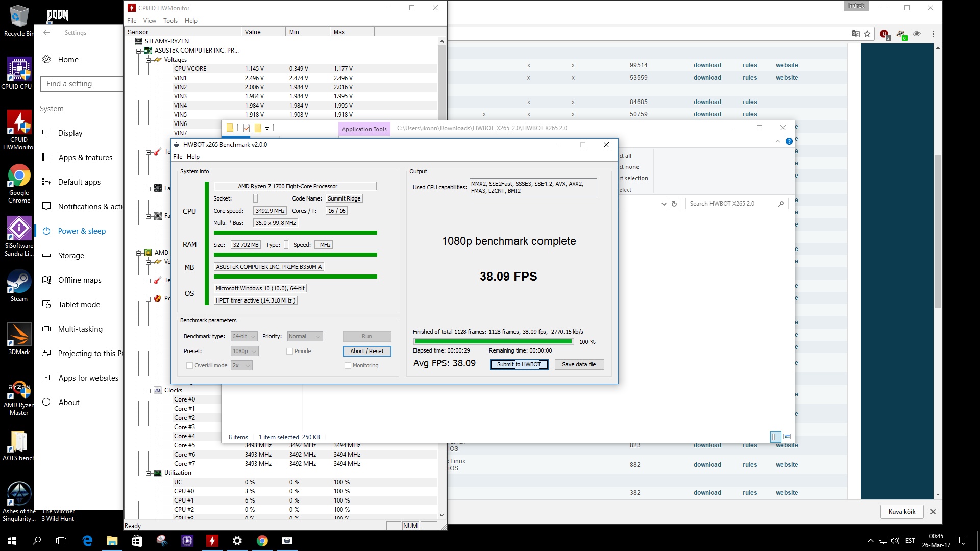Launch Edge browser from taskbar
This screenshot has width=980, height=551.
[87, 541]
